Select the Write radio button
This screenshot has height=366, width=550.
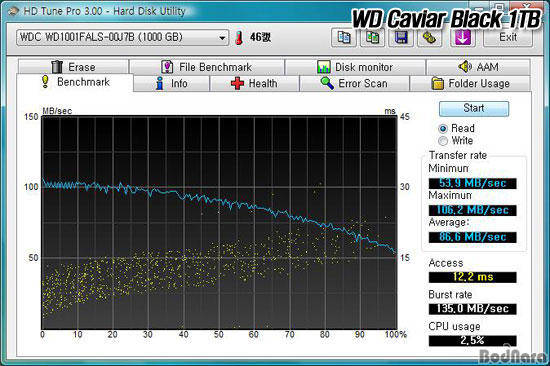tap(443, 141)
